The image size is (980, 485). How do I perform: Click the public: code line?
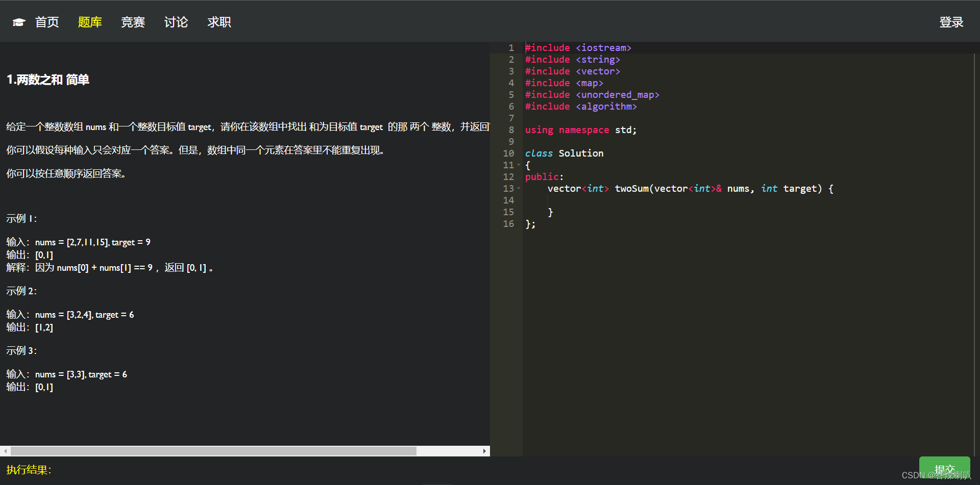[544, 176]
